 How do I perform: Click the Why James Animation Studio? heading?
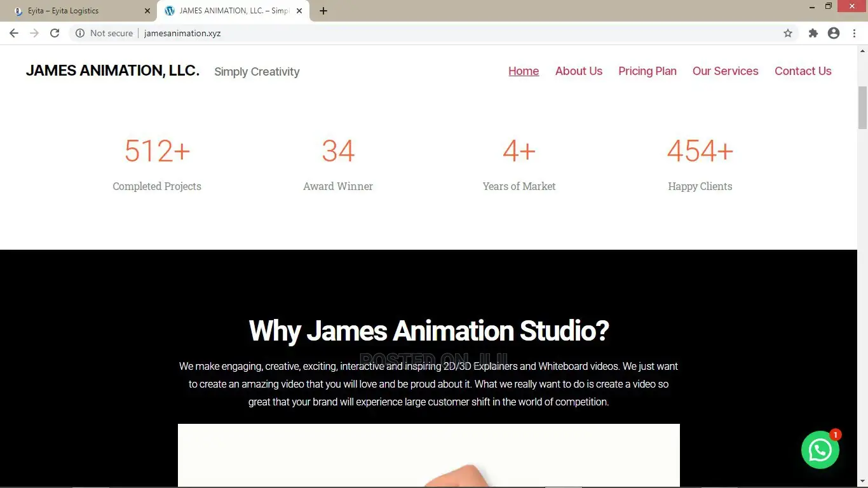click(x=429, y=331)
